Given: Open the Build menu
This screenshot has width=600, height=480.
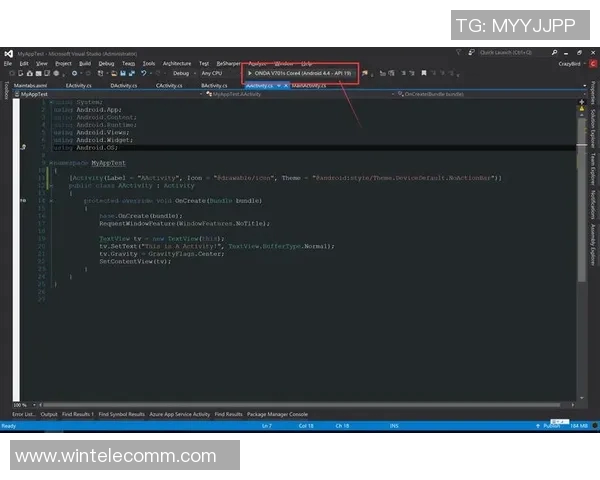Looking at the screenshot, I should [x=85, y=63].
